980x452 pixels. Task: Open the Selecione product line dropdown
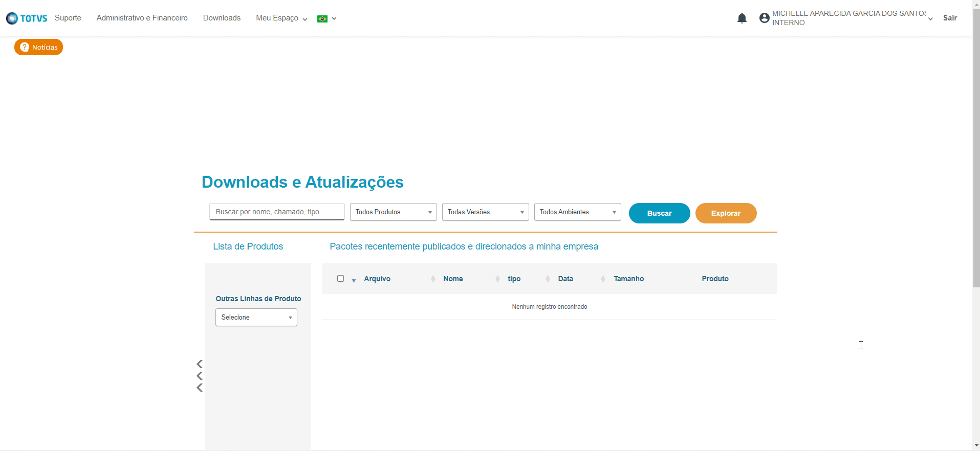(x=256, y=318)
